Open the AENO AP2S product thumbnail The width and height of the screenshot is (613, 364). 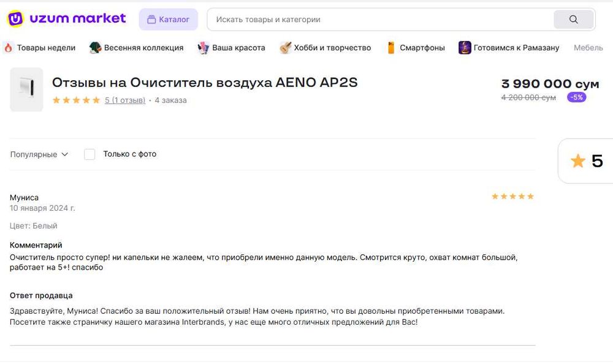point(26,89)
